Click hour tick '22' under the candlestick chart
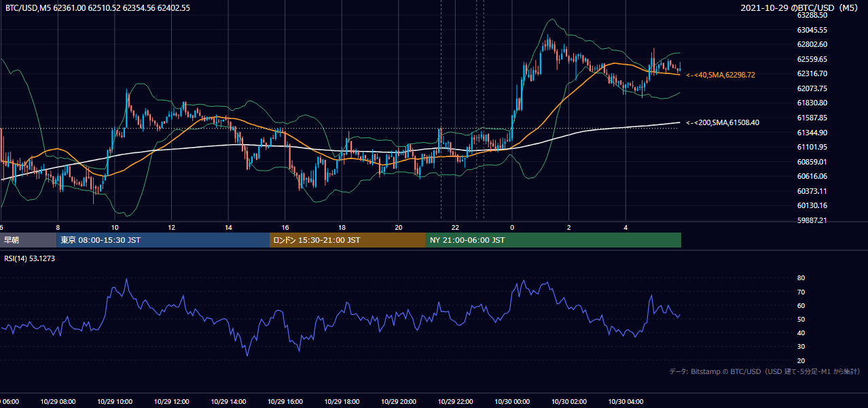The width and height of the screenshot is (868, 408). click(455, 227)
